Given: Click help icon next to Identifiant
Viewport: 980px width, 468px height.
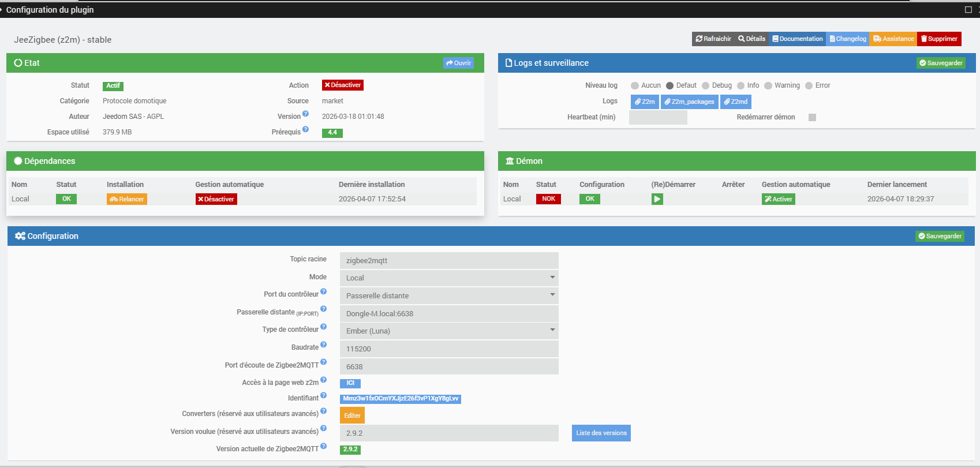Looking at the screenshot, I should (323, 395).
